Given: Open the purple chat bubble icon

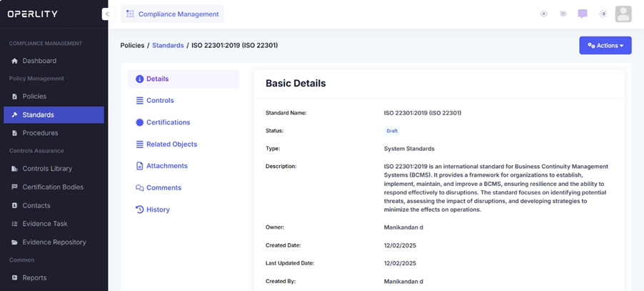Looking at the screenshot, I should coord(583,14).
